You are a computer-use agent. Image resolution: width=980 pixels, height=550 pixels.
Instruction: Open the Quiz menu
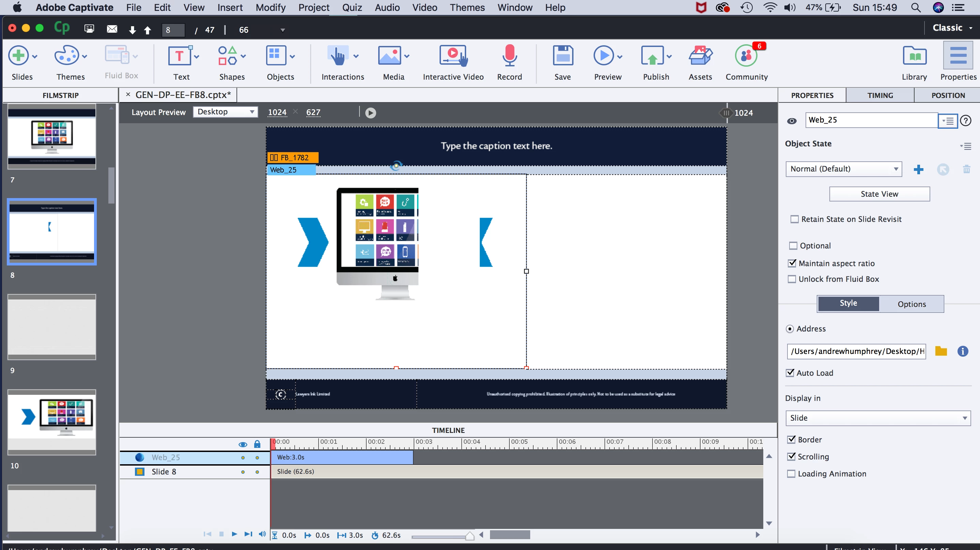coord(352,7)
